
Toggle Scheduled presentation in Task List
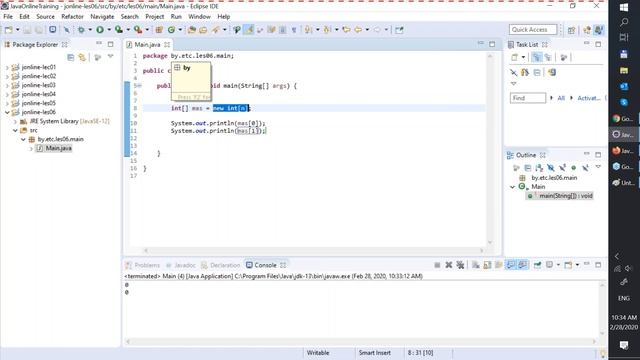coord(548,58)
